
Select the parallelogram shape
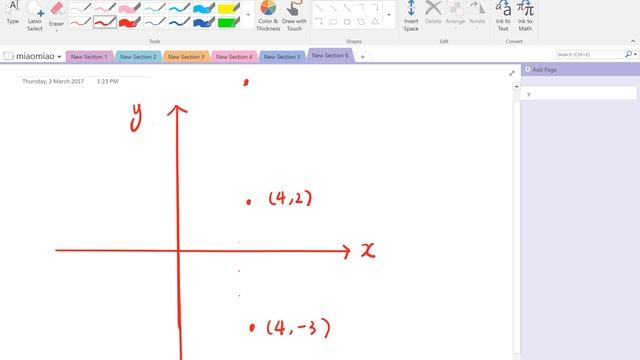[361, 22]
